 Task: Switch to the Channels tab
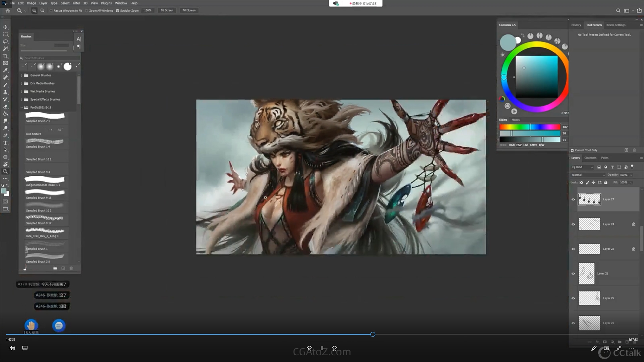pyautogui.click(x=590, y=158)
